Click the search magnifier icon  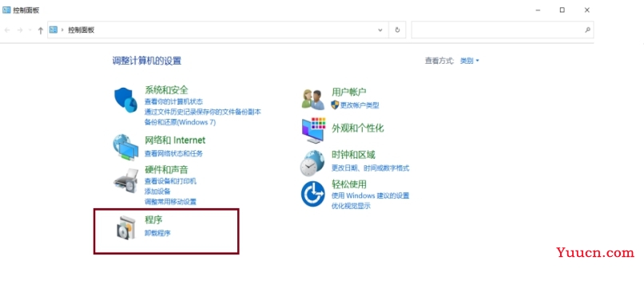coord(588,30)
